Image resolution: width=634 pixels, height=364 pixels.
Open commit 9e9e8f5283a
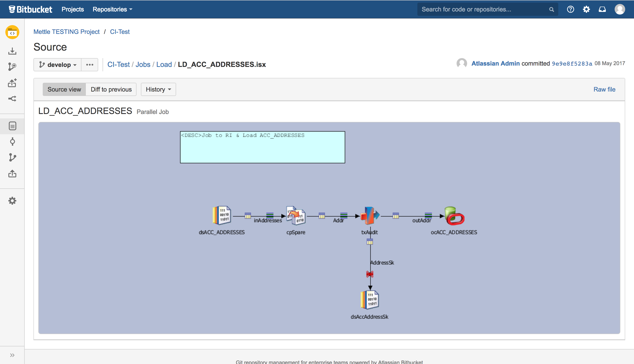[x=572, y=64]
